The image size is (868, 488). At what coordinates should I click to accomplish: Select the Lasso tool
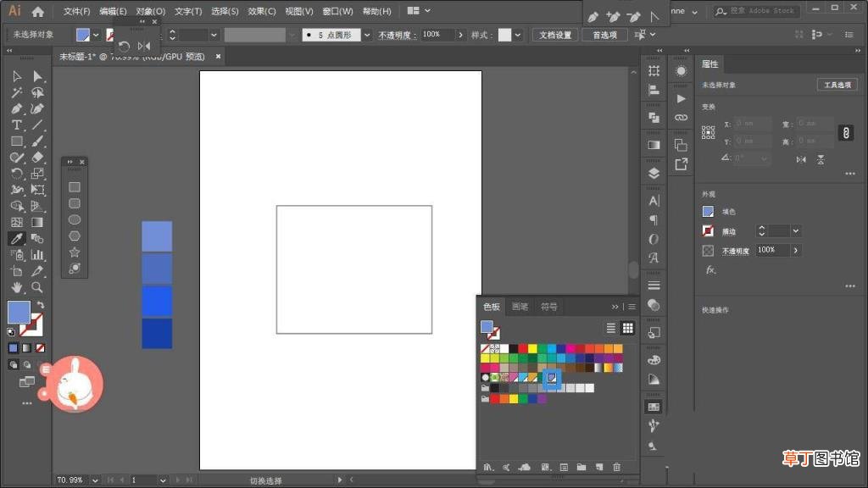tap(37, 92)
